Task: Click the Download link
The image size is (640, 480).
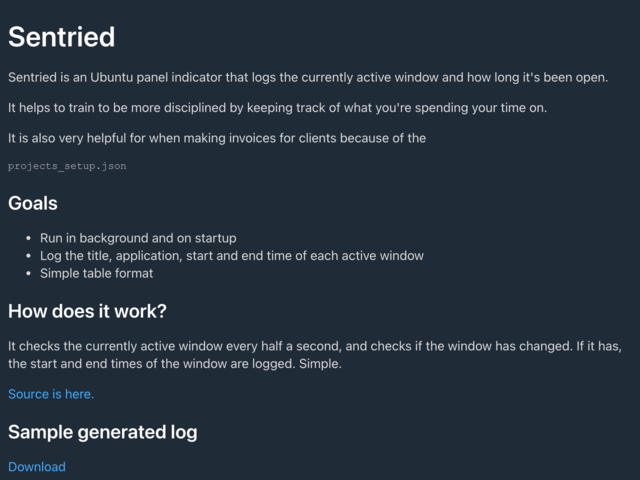Action: 37,467
